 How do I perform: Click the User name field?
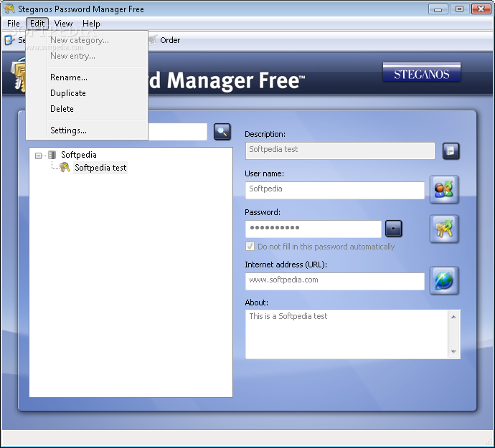334,190
